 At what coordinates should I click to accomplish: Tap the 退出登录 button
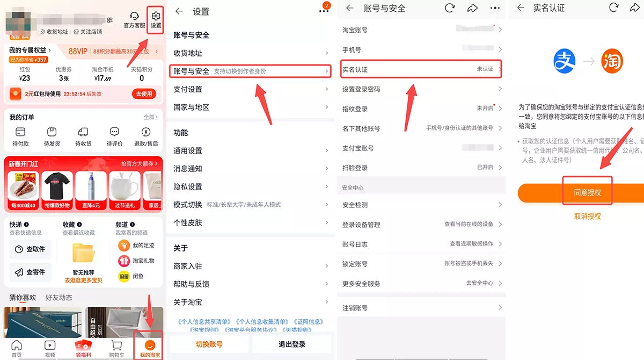pos(292,344)
